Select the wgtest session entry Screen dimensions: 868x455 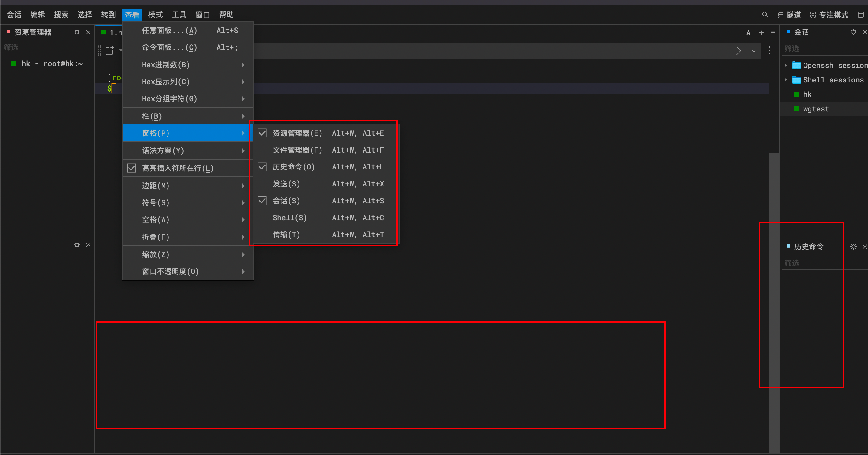click(x=815, y=109)
